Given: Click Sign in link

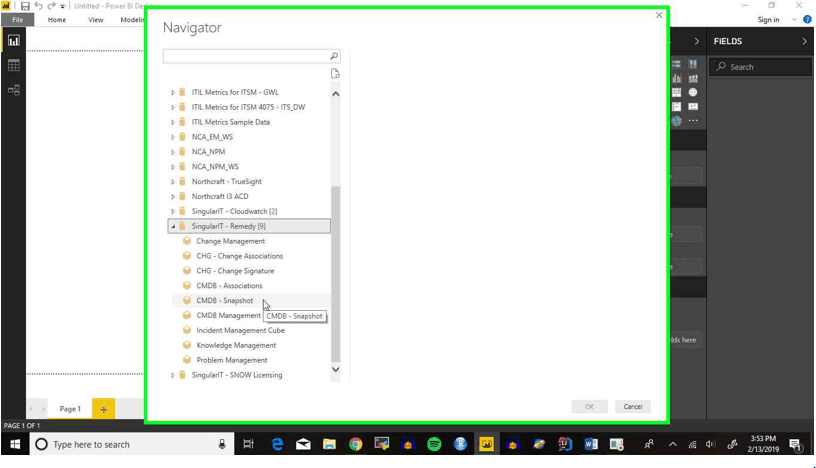Looking at the screenshot, I should [768, 20].
